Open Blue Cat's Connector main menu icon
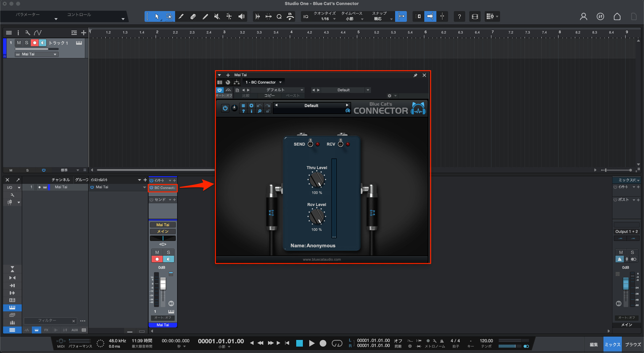Viewport: 644px width, 353px height. 244,105
